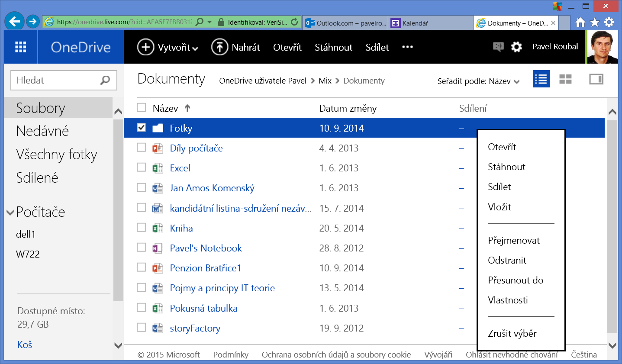Collapse the Počítače section chevron
Image resolution: width=622 pixels, height=364 pixels.
[10, 212]
